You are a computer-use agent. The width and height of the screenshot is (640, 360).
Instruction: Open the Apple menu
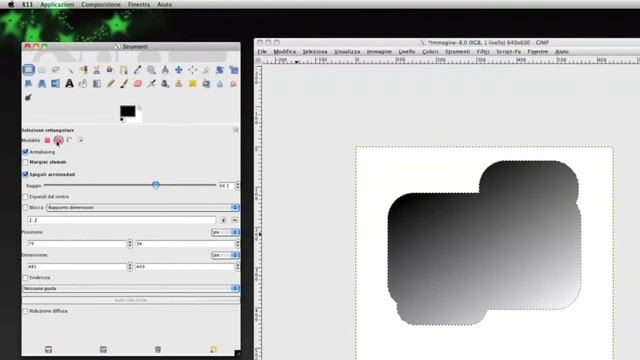11,4
